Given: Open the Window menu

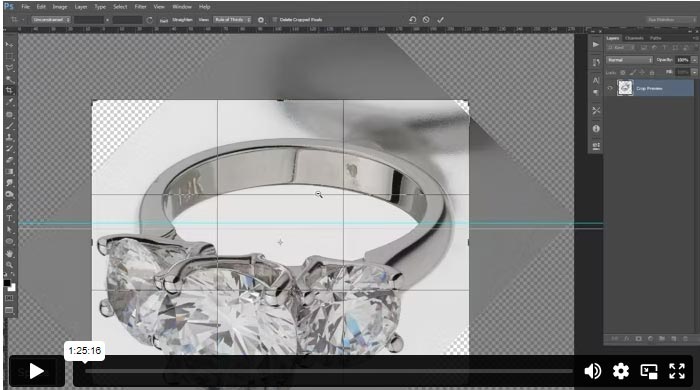Looking at the screenshot, I should point(182,7).
